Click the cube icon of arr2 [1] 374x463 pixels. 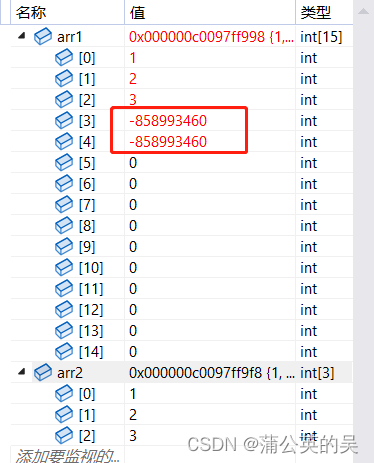(x=64, y=414)
